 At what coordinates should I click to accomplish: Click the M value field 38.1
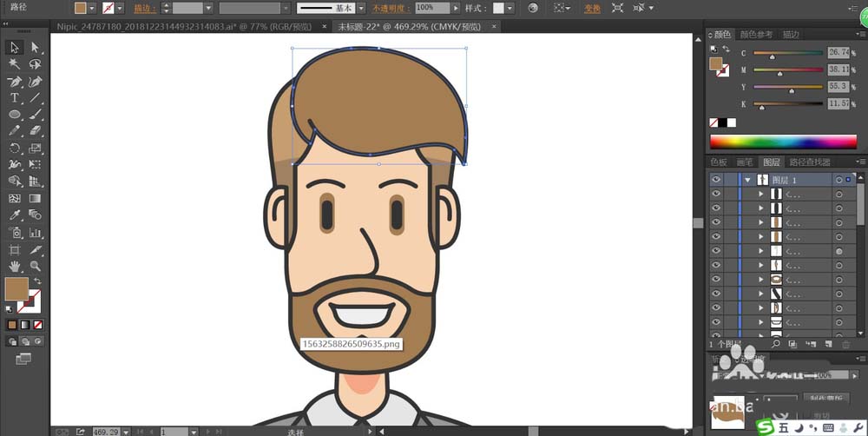pos(838,69)
